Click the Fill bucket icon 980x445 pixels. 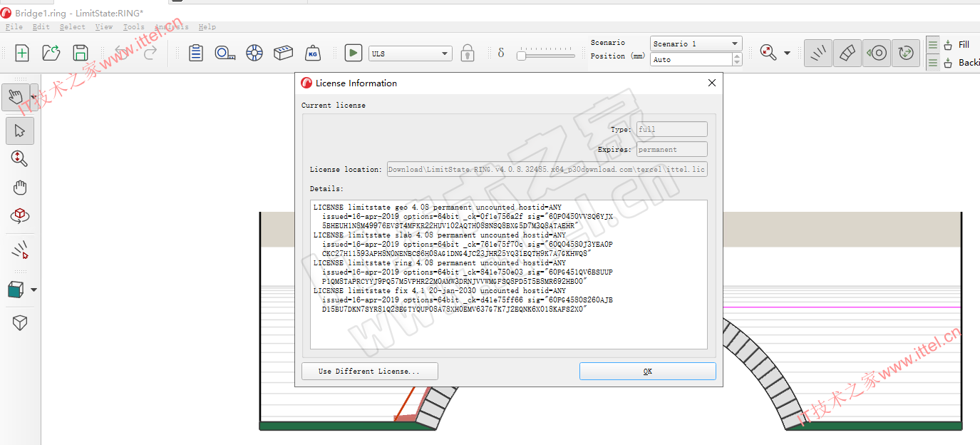tap(948, 45)
